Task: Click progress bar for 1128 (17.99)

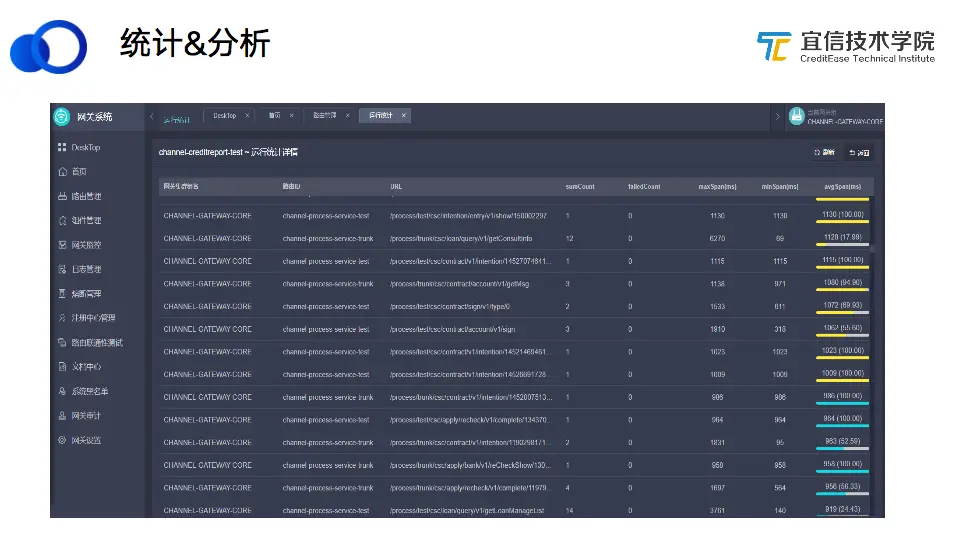Action: point(842,245)
